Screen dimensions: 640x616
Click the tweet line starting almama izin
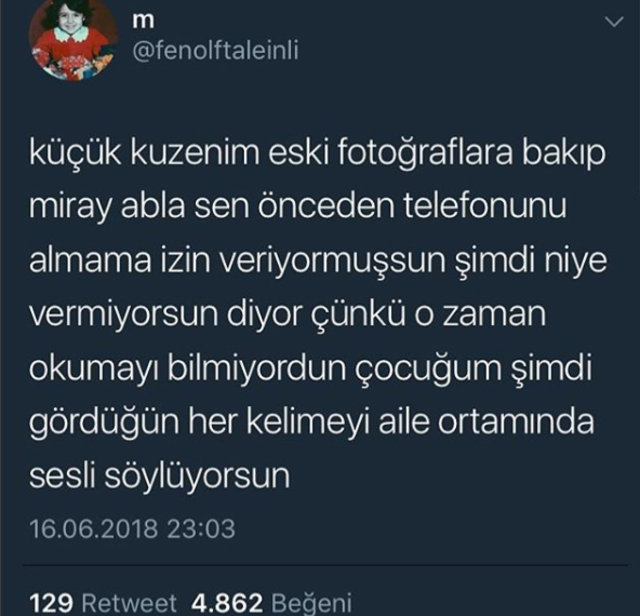click(318, 261)
